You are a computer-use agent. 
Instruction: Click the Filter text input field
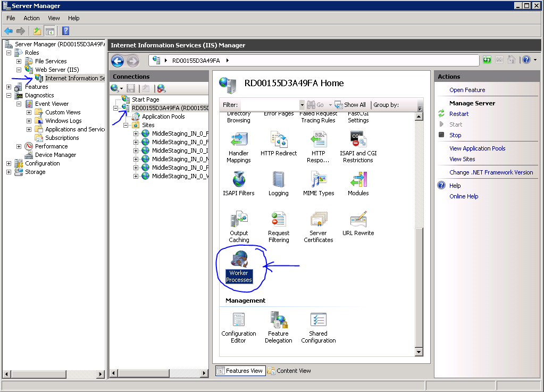pos(270,105)
